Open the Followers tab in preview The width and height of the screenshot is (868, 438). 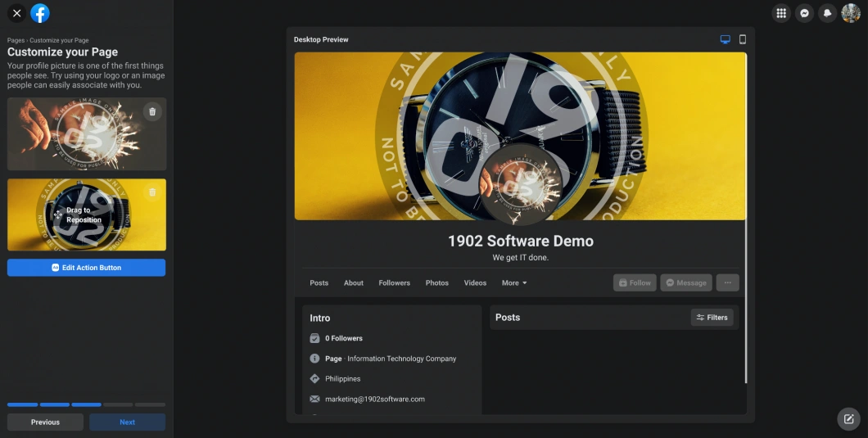coord(394,283)
